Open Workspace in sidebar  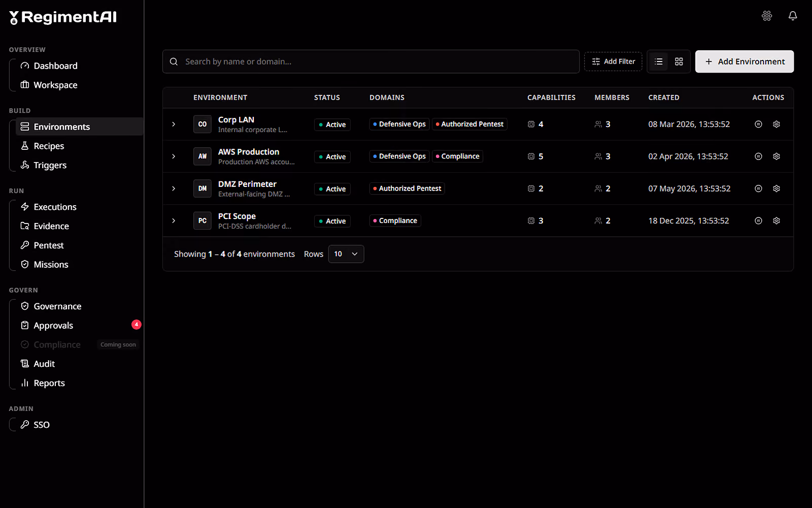click(x=80, y=85)
